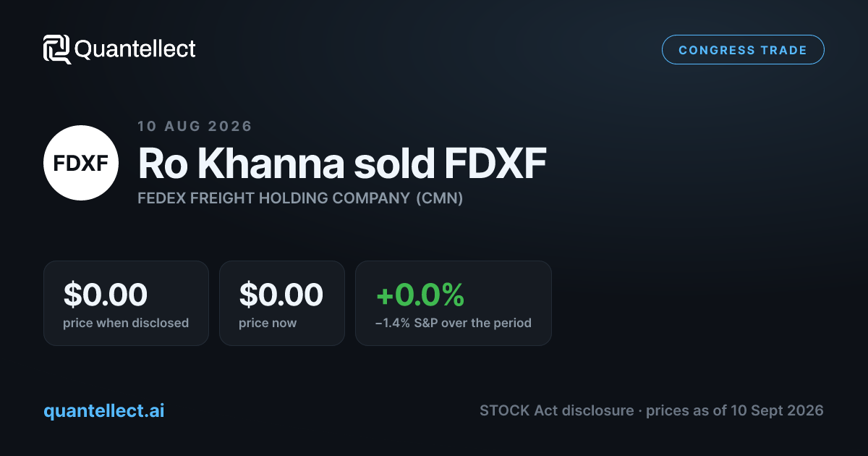Screen dimensions: 868x456
Task: Click the -1.4% S&P comparison text
Action: click(x=454, y=323)
